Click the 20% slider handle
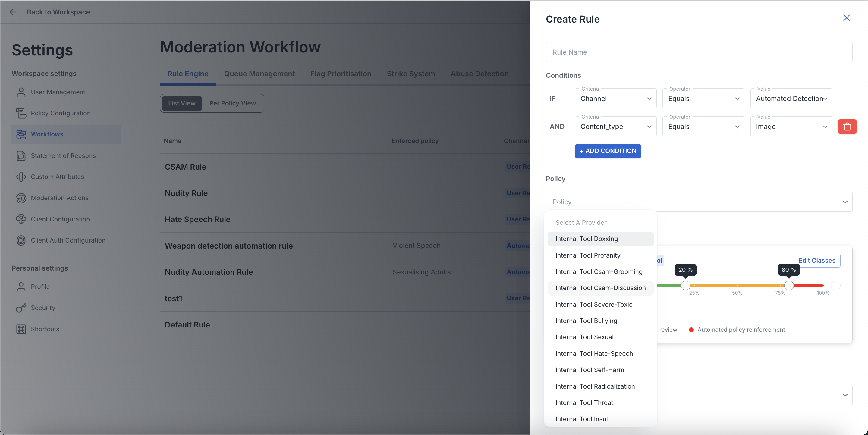Image resolution: width=868 pixels, height=435 pixels. click(685, 286)
